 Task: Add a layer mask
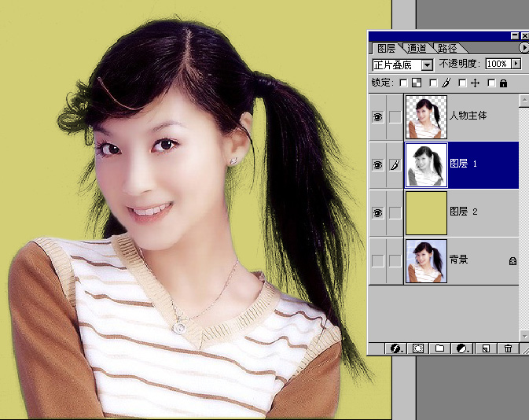click(x=418, y=348)
